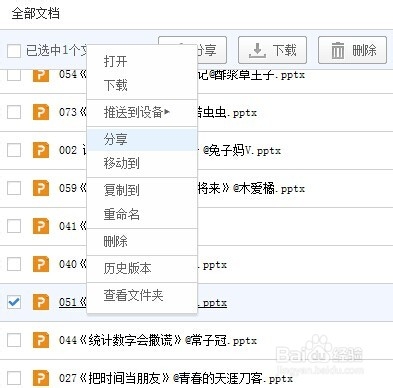Screen dimensions: 393x388
Task: Uncheck the box for file 051
Action: point(14,302)
